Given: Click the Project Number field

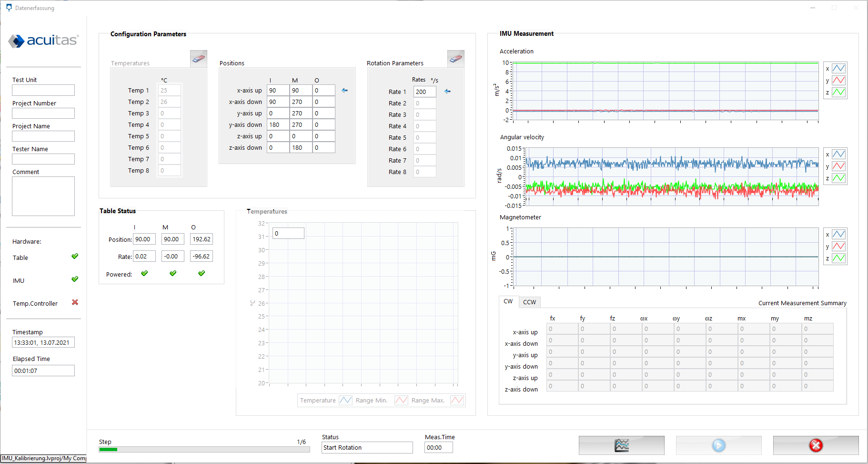Looking at the screenshot, I should point(43,113).
